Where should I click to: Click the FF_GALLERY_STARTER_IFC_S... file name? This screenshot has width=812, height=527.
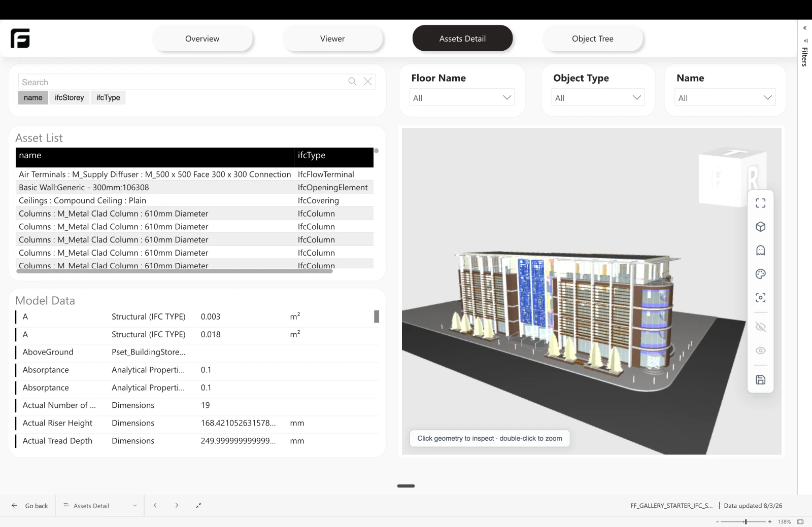click(x=671, y=506)
